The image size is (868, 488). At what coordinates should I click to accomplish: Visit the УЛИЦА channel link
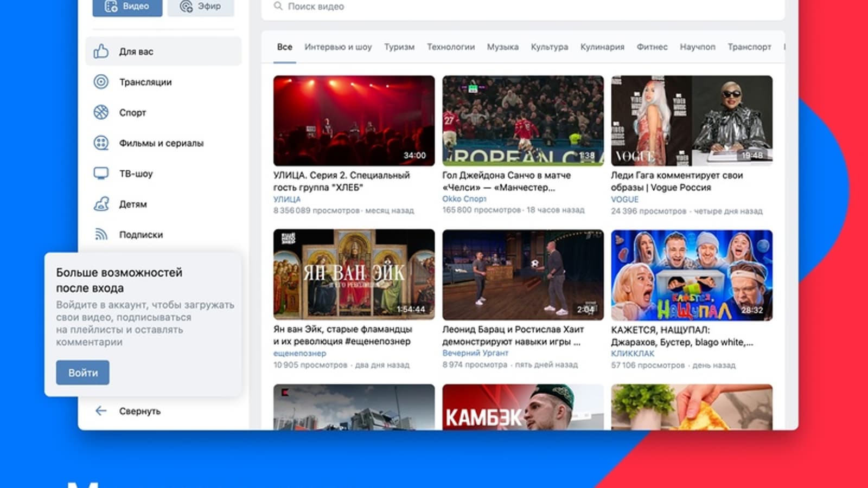point(287,199)
